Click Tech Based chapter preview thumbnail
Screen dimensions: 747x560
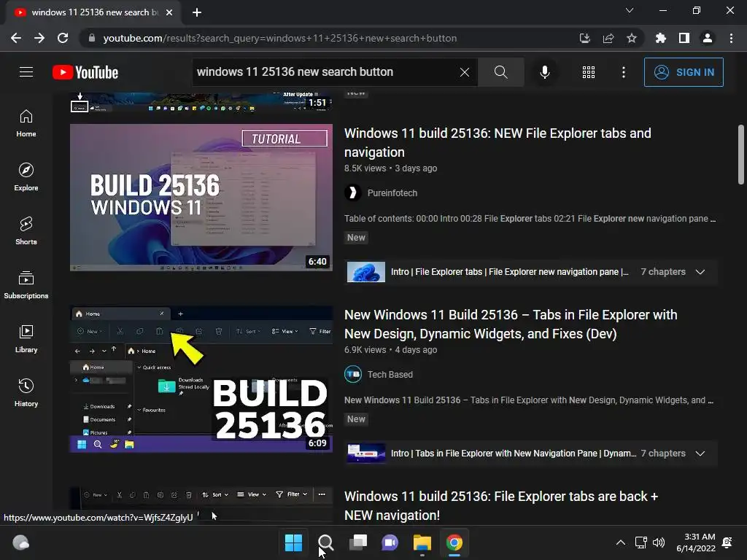pos(366,454)
